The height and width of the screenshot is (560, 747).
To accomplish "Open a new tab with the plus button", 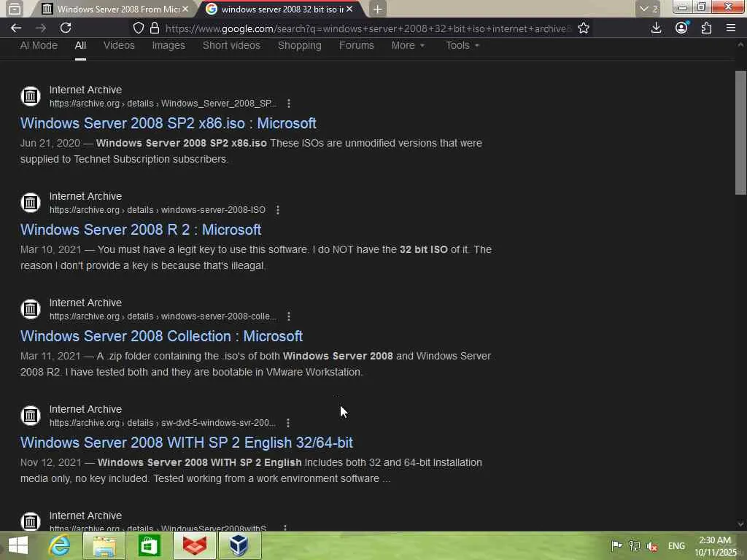I will (377, 9).
